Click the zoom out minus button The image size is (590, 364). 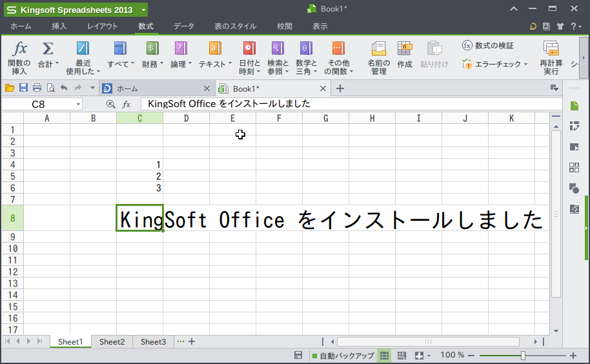pos(471,356)
